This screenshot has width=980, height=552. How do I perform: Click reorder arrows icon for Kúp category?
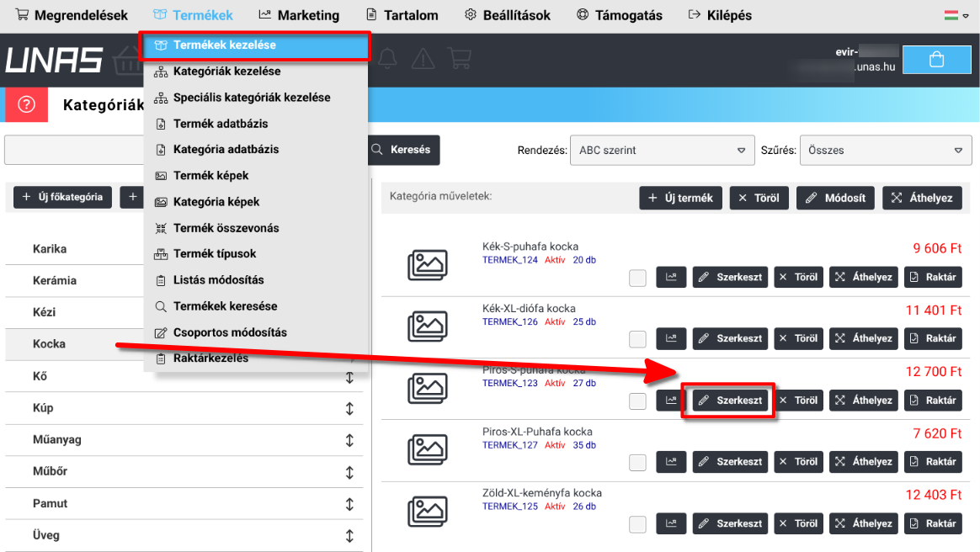349,408
